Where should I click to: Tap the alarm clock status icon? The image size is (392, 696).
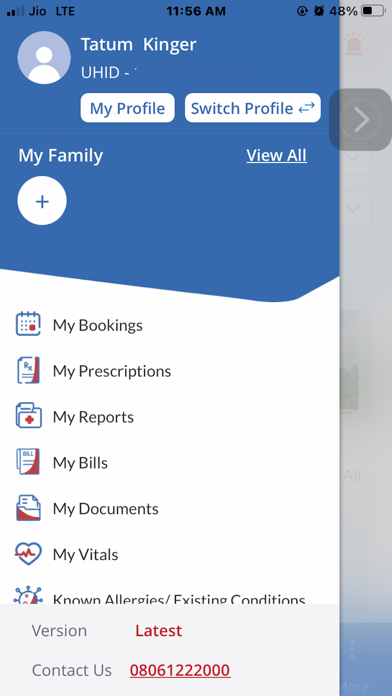pos(319,11)
